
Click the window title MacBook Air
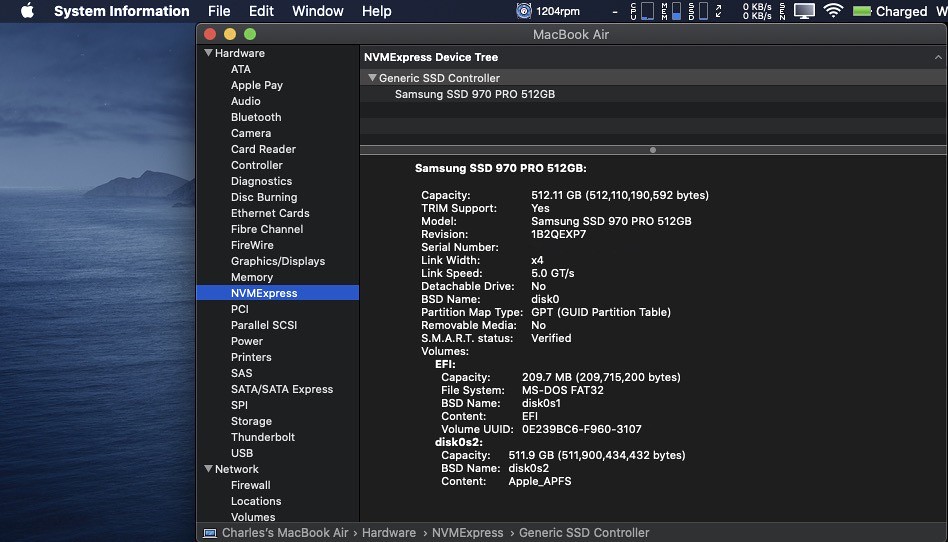click(571, 34)
